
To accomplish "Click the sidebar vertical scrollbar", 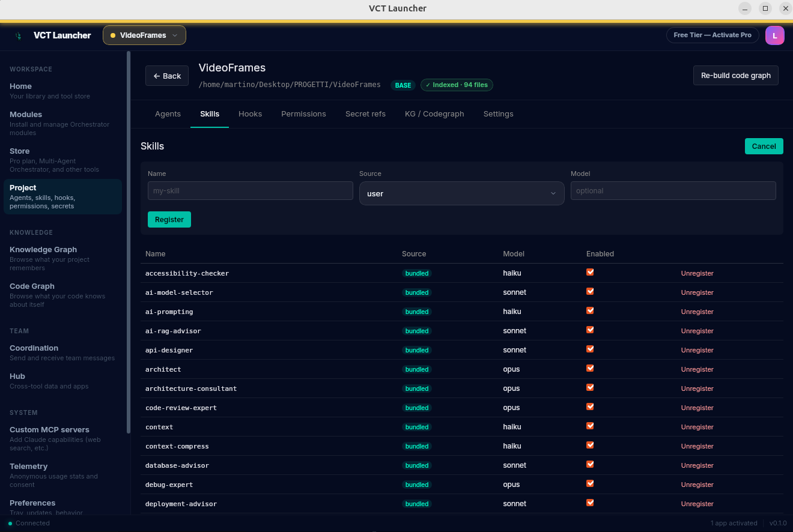I will 129,242.
